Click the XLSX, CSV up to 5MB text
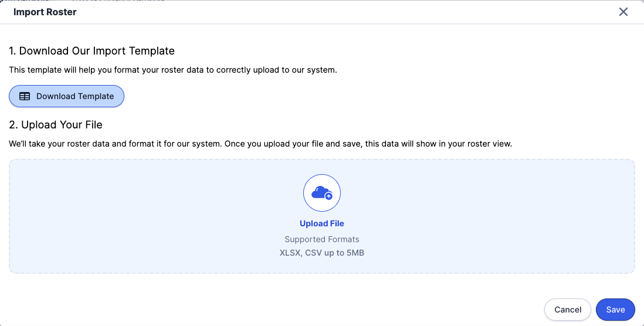The image size is (644, 326). point(321,253)
